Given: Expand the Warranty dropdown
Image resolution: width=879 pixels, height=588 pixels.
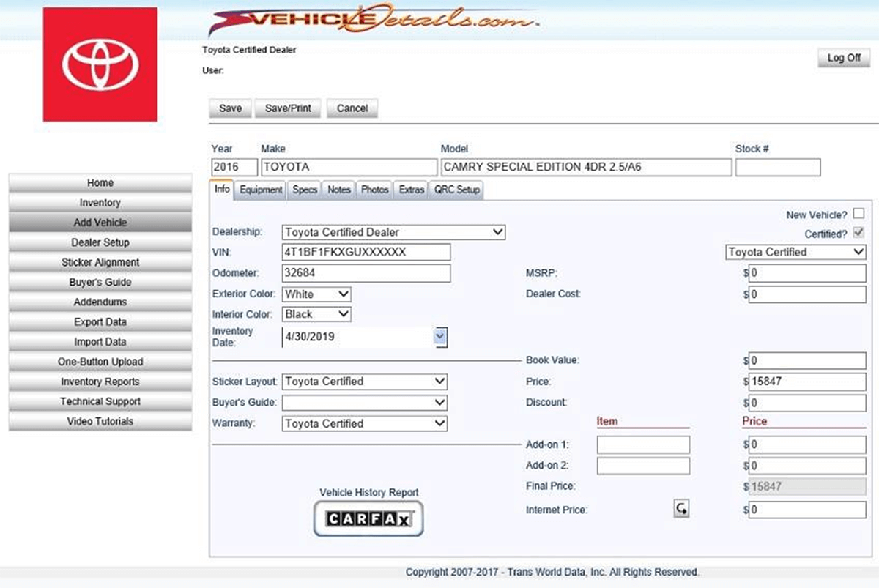Looking at the screenshot, I should 364,423.
